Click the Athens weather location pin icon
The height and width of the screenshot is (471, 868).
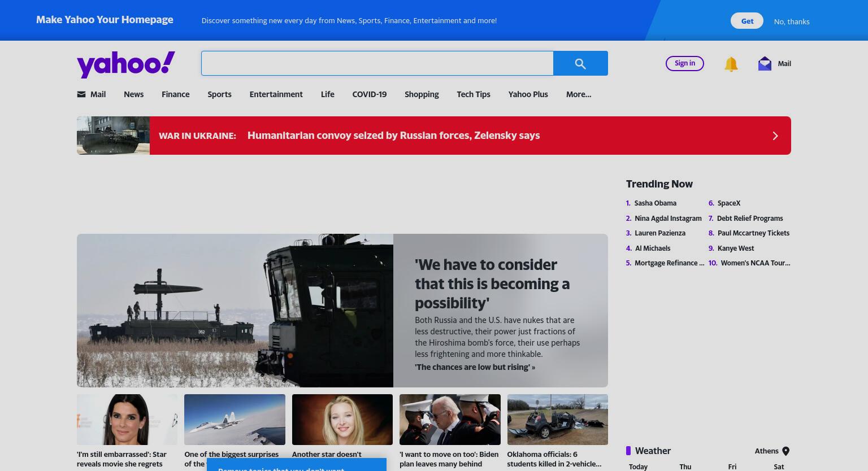pyautogui.click(x=785, y=451)
